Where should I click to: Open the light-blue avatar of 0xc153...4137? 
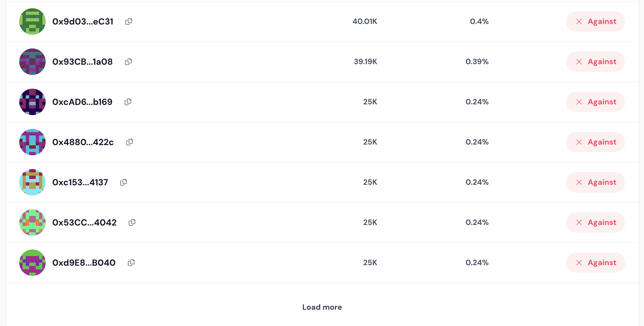tap(32, 182)
